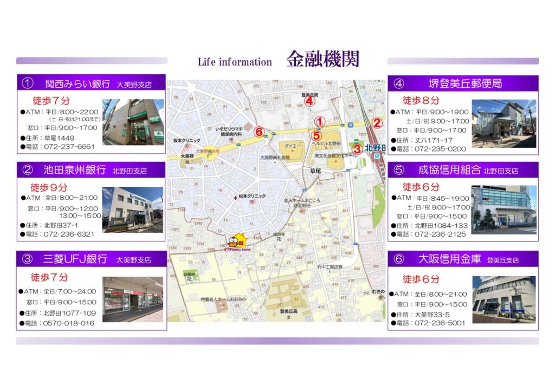The image size is (555, 392).
Task: Click the 登美丘高 school label on map
Action: [289, 311]
